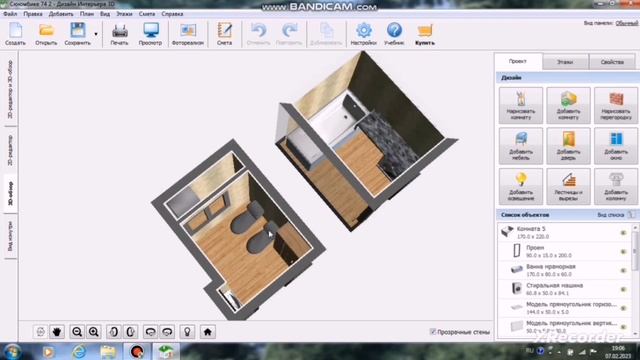Image resolution: width=640 pixels, height=360 pixels.
Task: Toggle the Прозрачные стены checkbox
Action: click(x=433, y=332)
